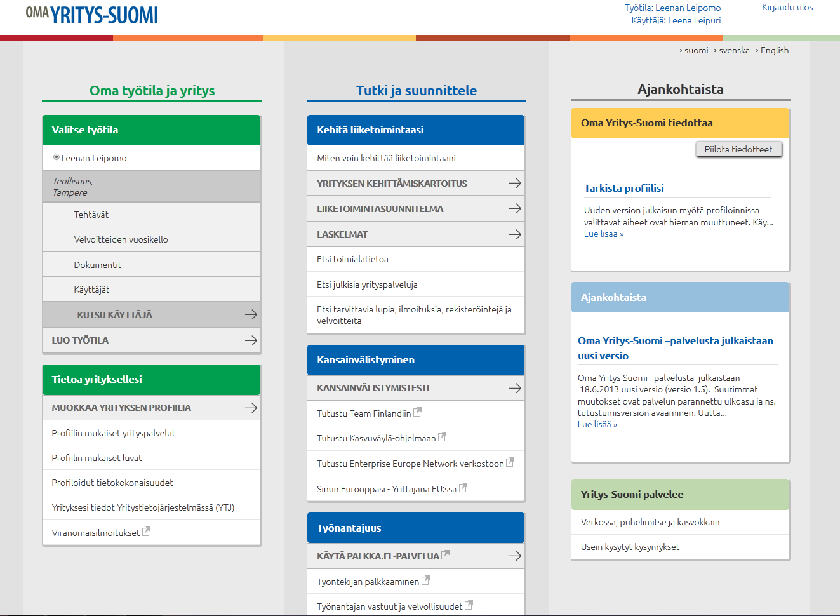Click the Oma Yritys-Suomi tiedottaa header

[x=681, y=123]
